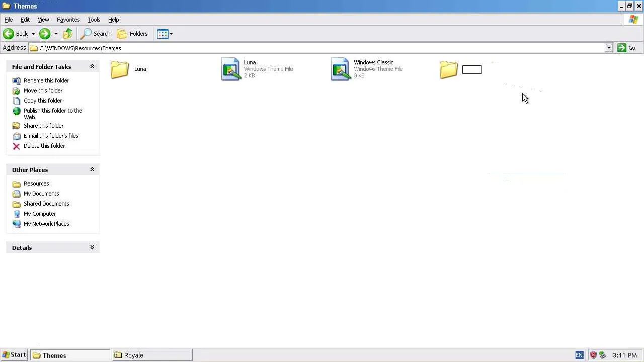Image resolution: width=644 pixels, height=362 pixels.
Task: Open the Views dropdown arrow
Action: pyautogui.click(x=171, y=34)
